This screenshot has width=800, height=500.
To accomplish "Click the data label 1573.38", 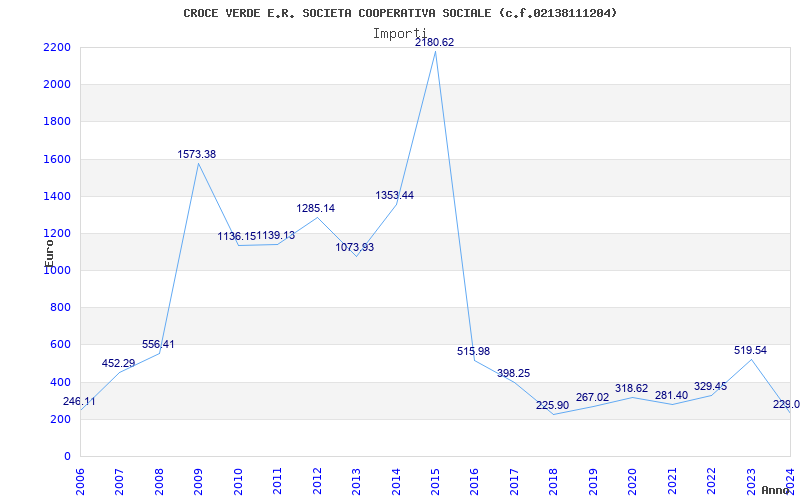I will click(x=196, y=154).
